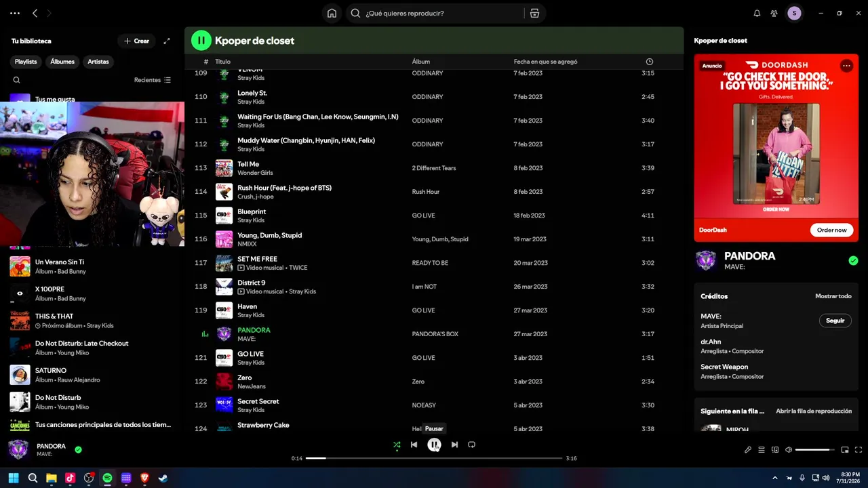Open the miniplayer
868x488 pixels.
(845, 449)
